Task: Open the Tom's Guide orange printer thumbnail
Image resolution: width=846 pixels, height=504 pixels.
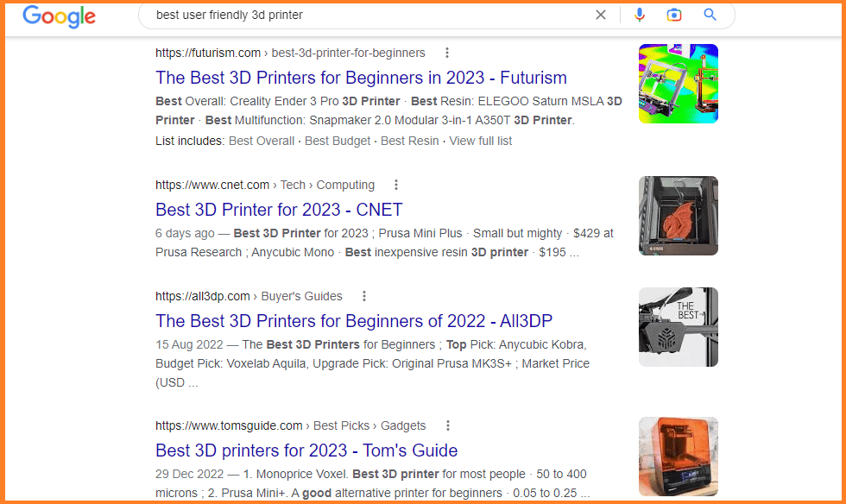Action: pyautogui.click(x=679, y=457)
